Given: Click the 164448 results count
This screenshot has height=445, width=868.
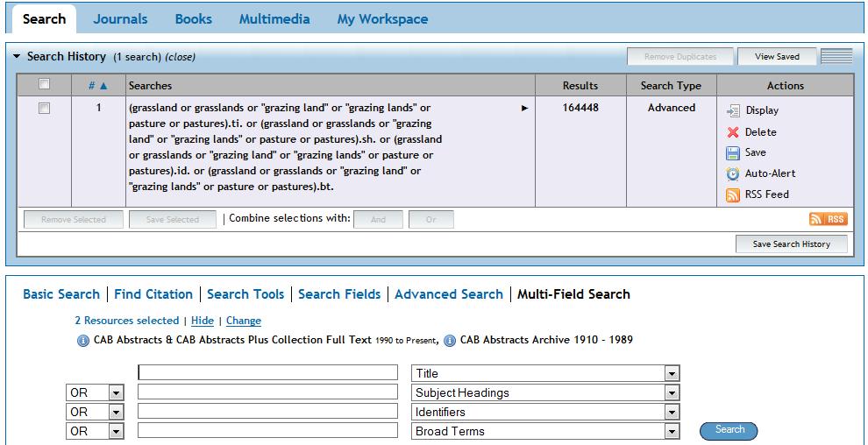Looking at the screenshot, I should click(x=580, y=108).
